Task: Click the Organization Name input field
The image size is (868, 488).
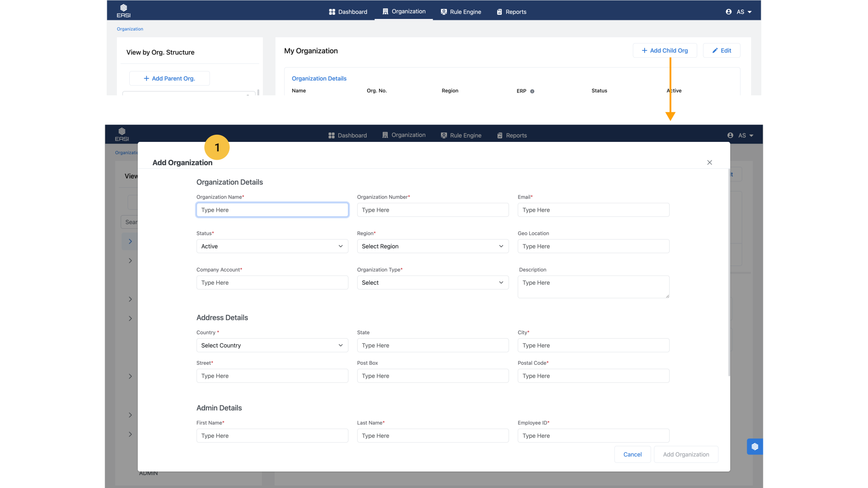Action: click(x=272, y=210)
